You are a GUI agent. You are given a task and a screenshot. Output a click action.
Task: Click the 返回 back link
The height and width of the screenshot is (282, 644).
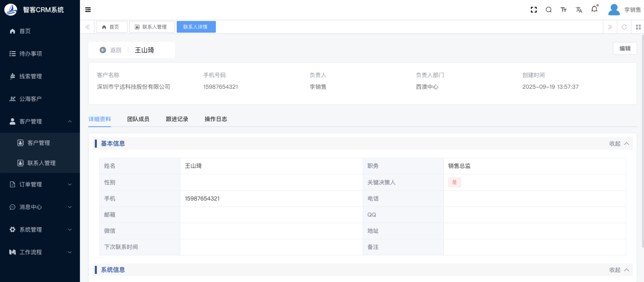(111, 50)
